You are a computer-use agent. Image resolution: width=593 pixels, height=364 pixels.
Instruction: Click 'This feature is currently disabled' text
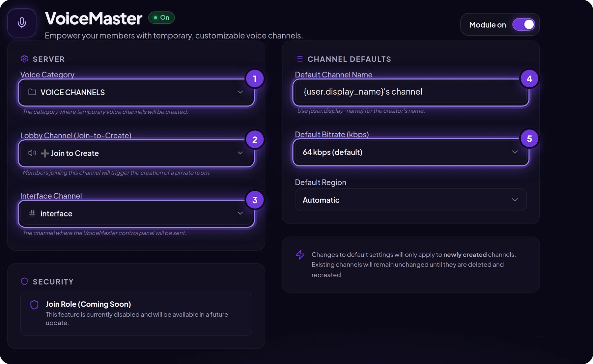tap(137, 319)
